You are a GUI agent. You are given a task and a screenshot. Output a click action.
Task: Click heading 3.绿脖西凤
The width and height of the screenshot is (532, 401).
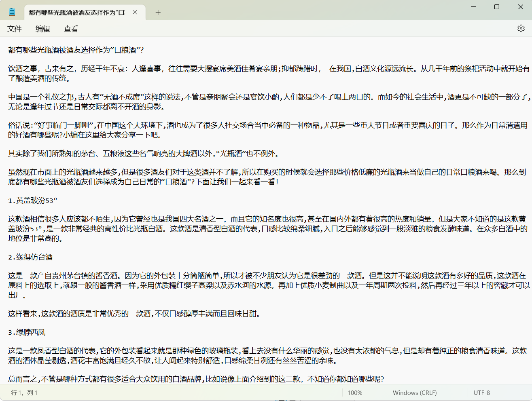pyautogui.click(x=27, y=332)
